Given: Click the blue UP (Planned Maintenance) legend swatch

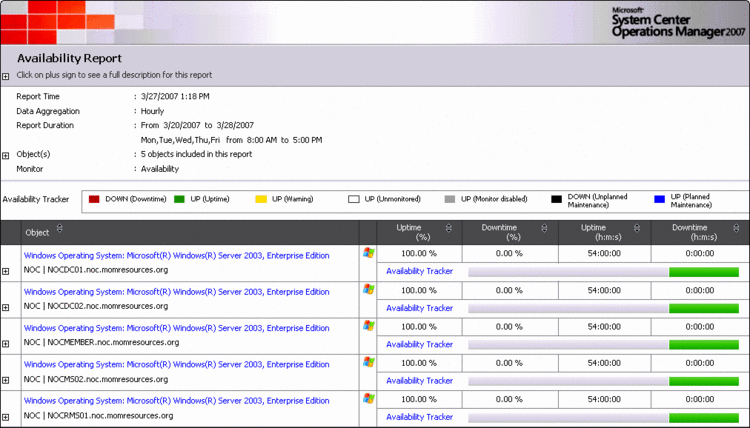Looking at the screenshot, I should [659, 199].
